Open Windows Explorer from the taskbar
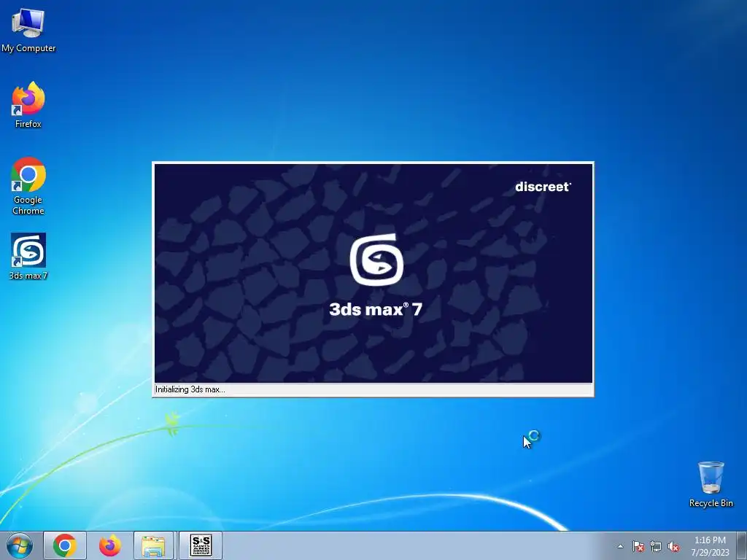 [153, 545]
